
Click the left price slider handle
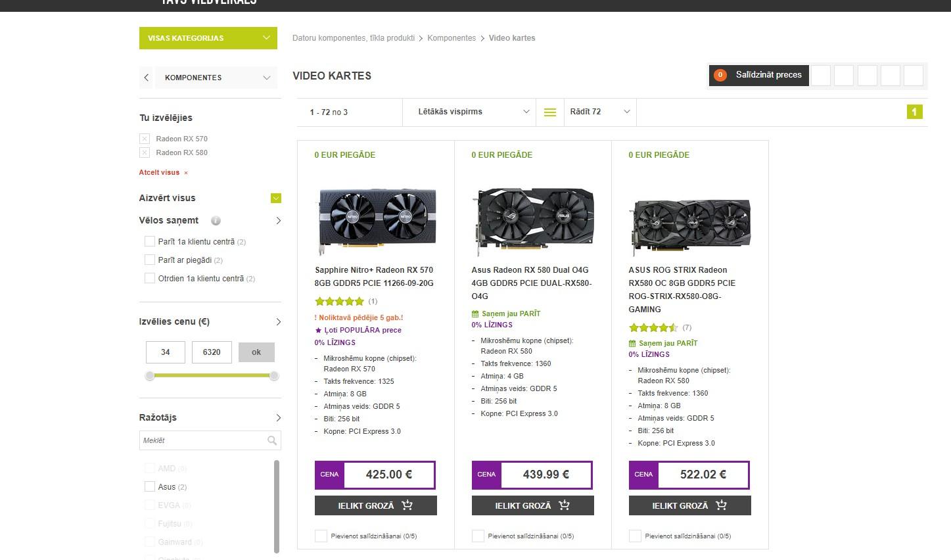click(150, 376)
